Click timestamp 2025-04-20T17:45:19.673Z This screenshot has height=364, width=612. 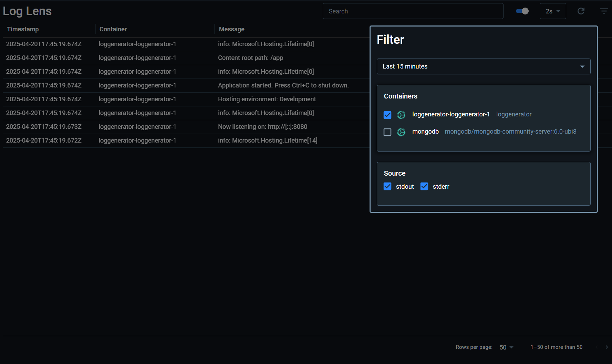pos(44,127)
